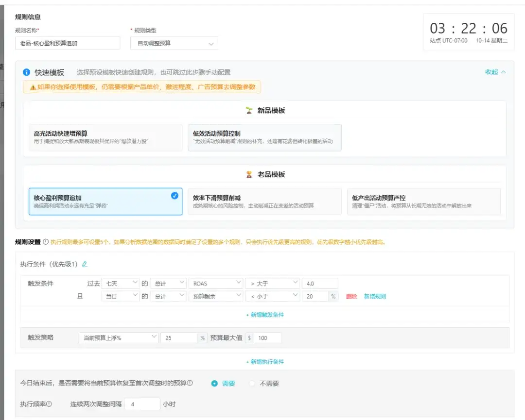
Task: Collapse the quick template panel via 收起
Action: [495, 72]
